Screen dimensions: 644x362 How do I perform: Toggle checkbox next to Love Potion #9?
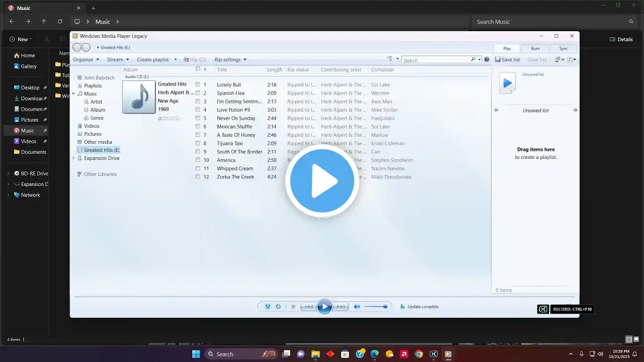tap(198, 110)
